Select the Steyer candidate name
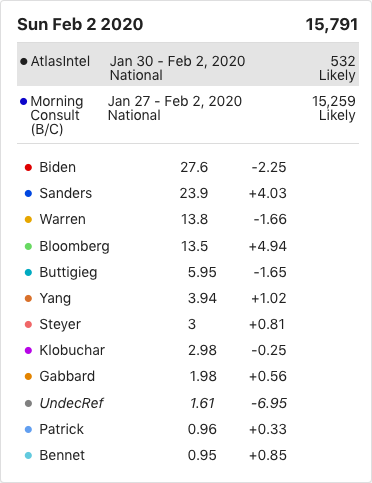 point(60,324)
